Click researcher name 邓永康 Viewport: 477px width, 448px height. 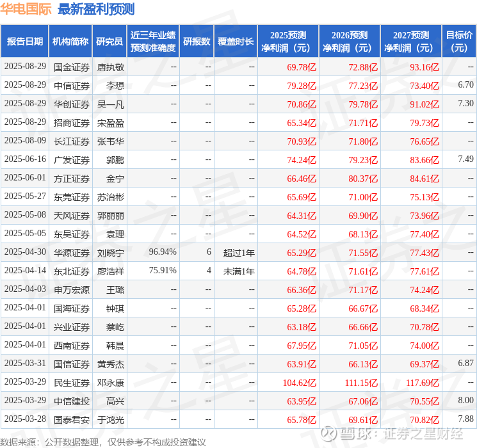click(110, 383)
